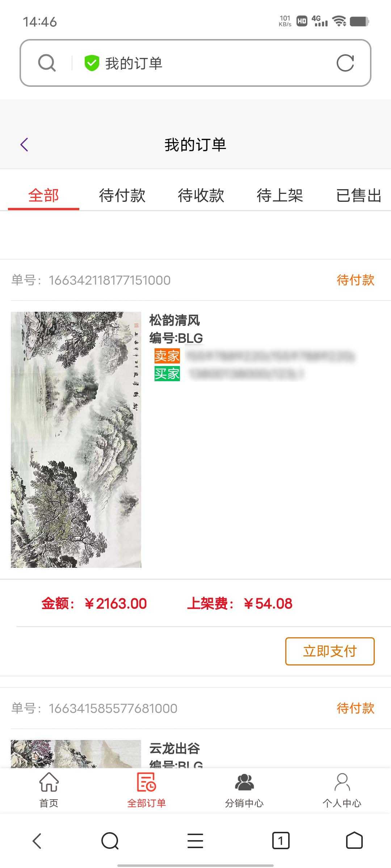Viewport: 391px width, 868px height.
Task: Open the browser menu hamburger icon
Action: (195, 841)
